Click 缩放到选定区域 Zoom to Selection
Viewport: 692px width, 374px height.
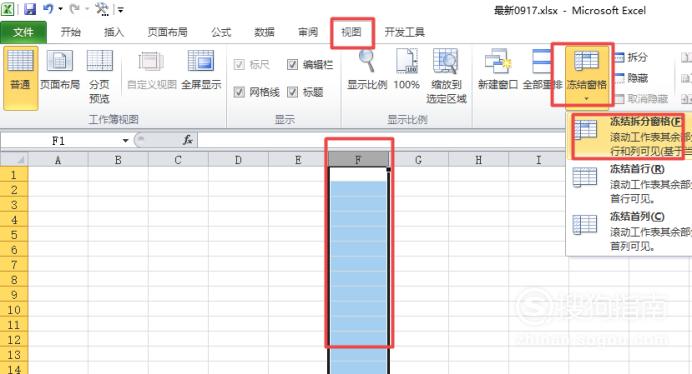446,76
